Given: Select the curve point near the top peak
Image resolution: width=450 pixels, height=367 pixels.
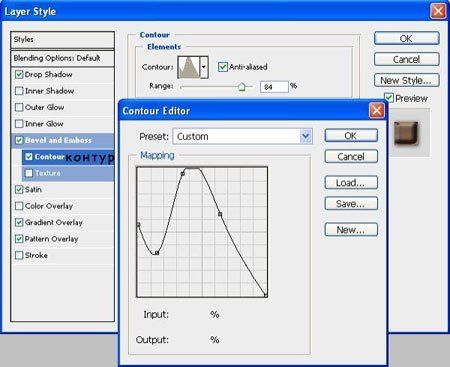Looking at the screenshot, I should click(183, 173).
